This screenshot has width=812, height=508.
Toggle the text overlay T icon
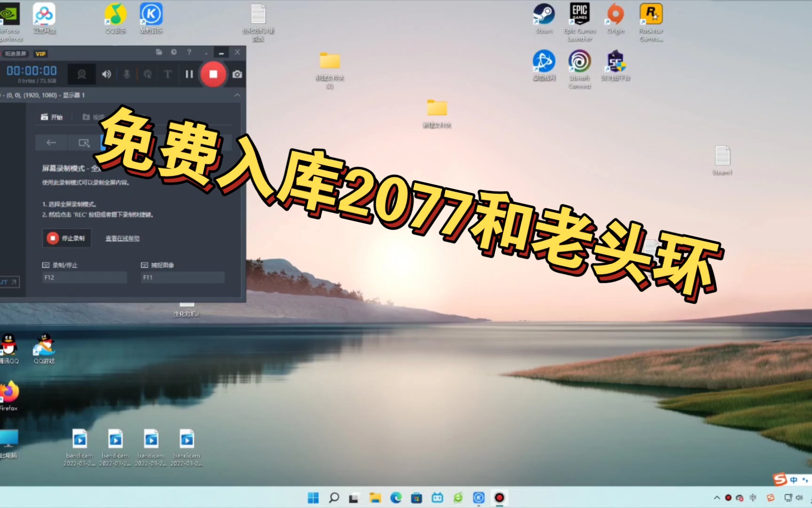(168, 74)
